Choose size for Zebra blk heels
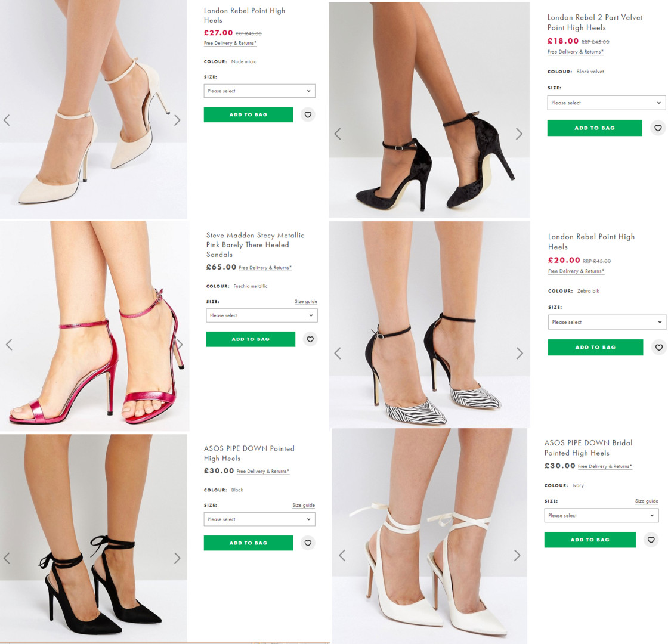The width and height of the screenshot is (671, 644). tap(607, 322)
